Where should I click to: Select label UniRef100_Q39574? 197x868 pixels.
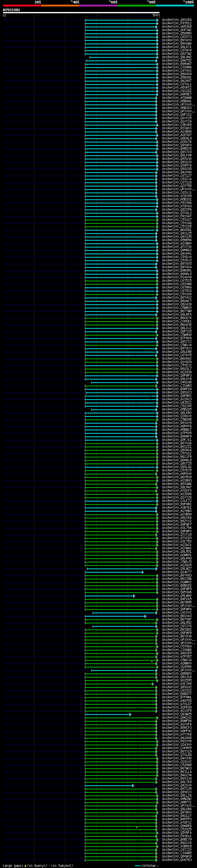(x=177, y=165)
